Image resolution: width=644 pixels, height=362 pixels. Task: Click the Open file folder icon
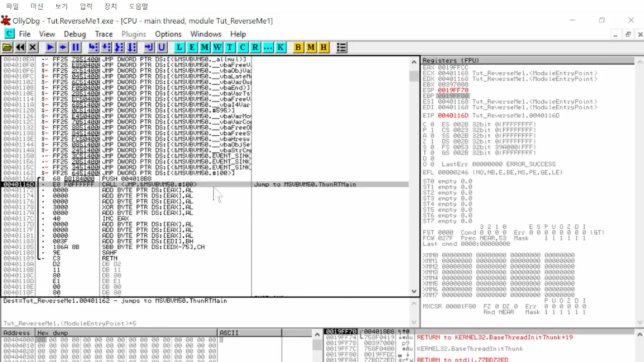tap(7, 47)
